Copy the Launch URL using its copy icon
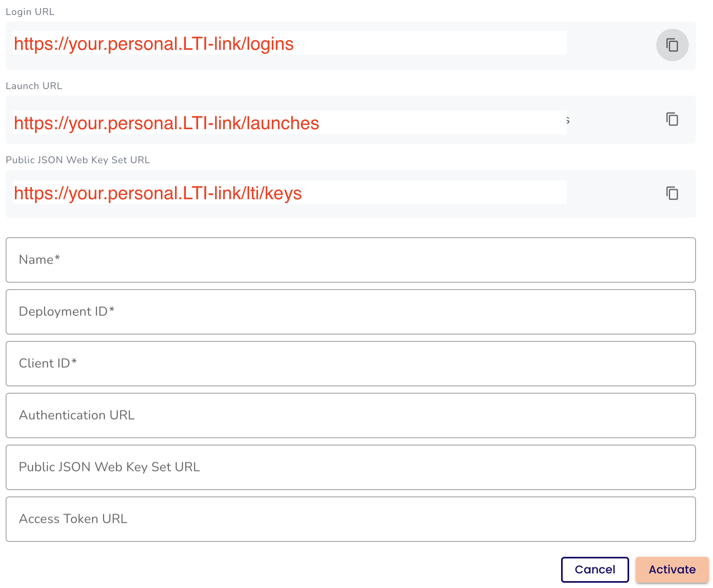713x588 pixels. click(x=672, y=119)
